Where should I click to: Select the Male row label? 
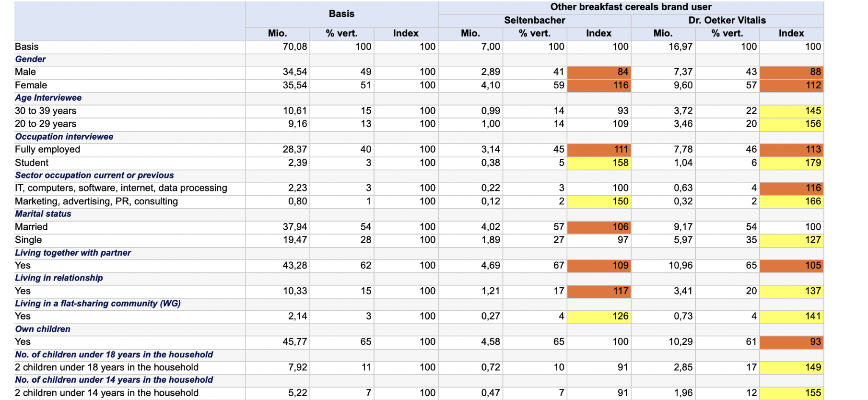click(25, 72)
